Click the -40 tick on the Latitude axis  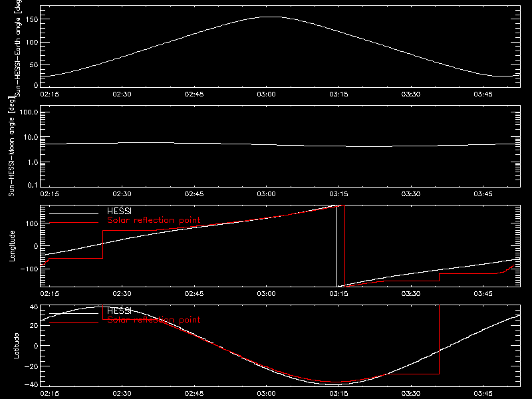(31, 384)
